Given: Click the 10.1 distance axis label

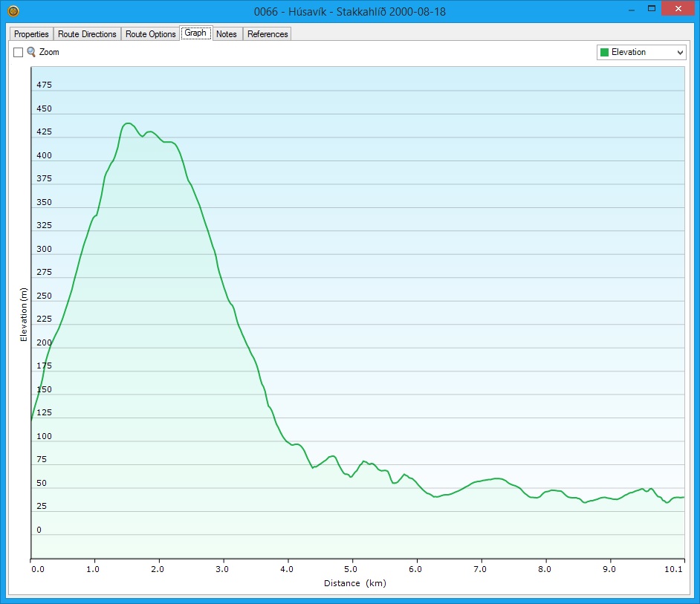Looking at the screenshot, I should pos(673,569).
